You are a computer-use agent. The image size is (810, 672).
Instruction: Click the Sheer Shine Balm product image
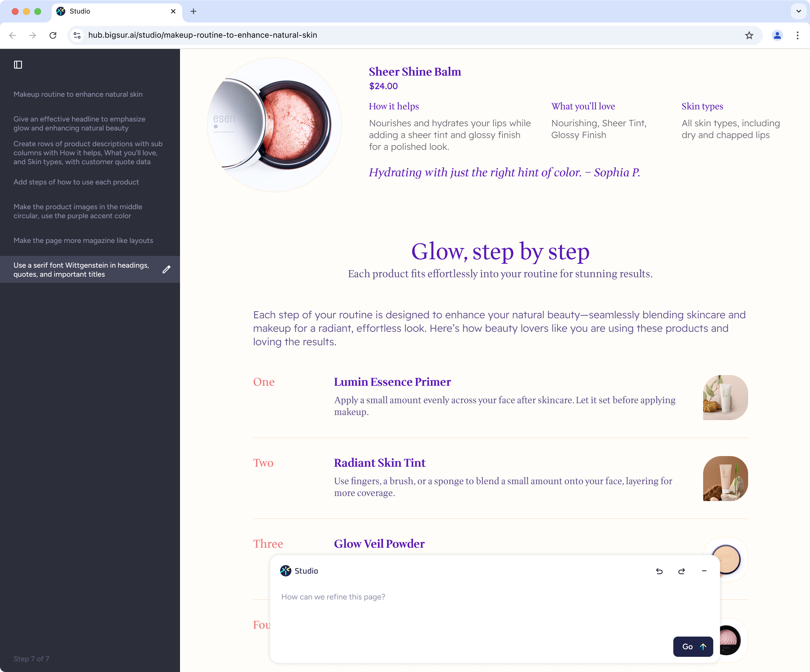[x=274, y=125]
